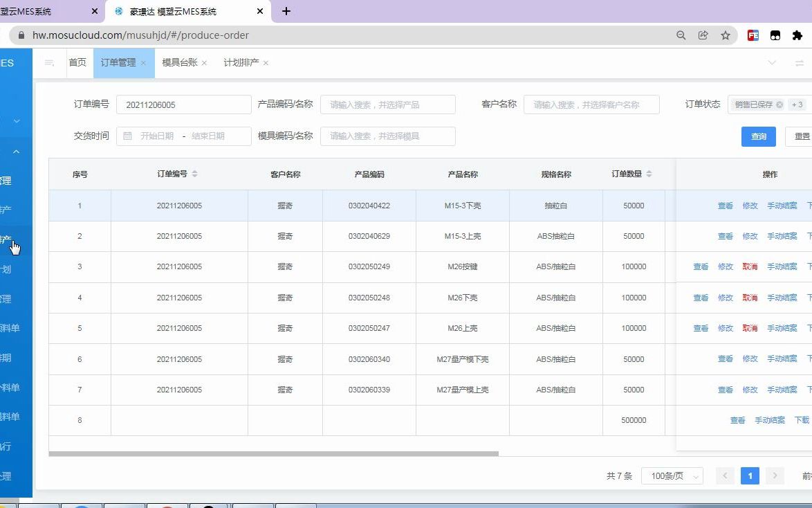Open the tab overflow chevron near the tabs
The height and width of the screenshot is (508, 812).
tap(772, 62)
